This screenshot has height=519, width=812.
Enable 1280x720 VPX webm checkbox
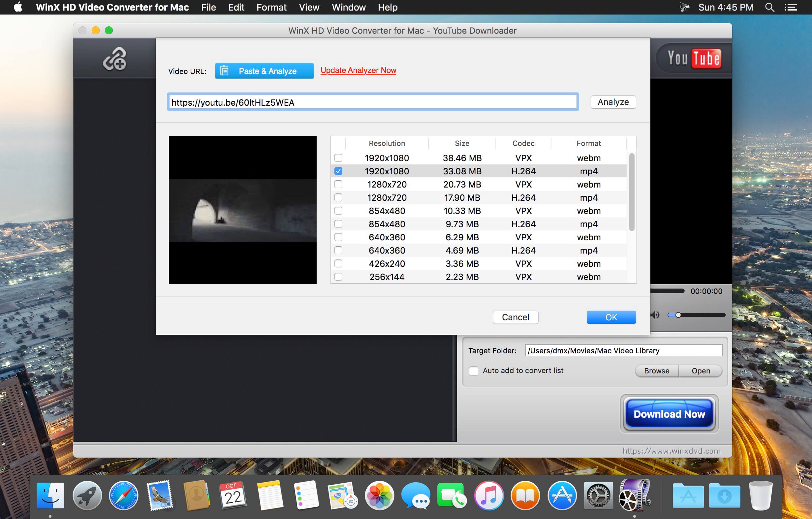point(339,184)
